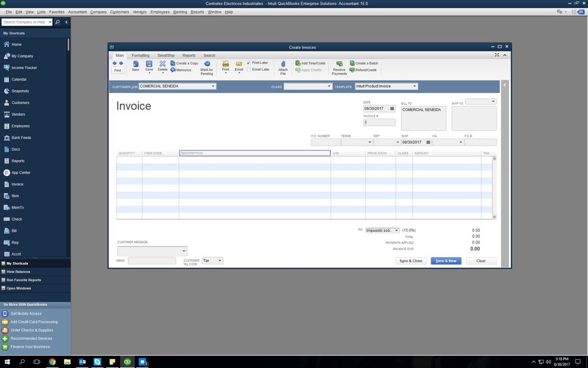Open the Reports menu in menu bar
This screenshot has height=368, width=588.
click(197, 12)
